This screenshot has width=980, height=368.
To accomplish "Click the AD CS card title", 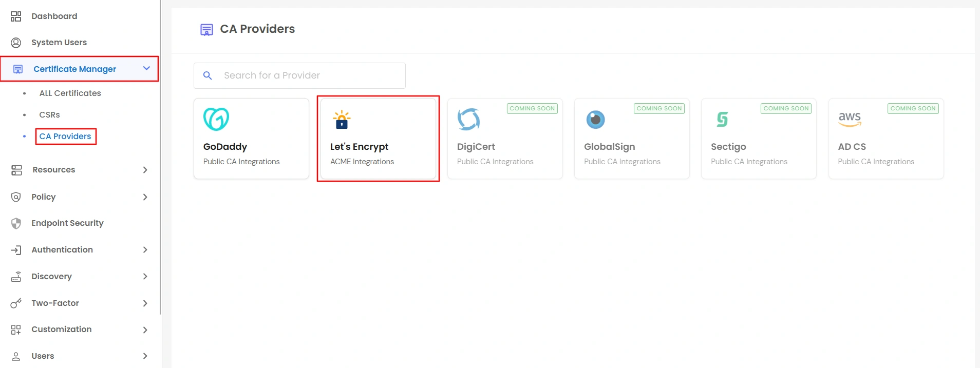I will click(852, 147).
